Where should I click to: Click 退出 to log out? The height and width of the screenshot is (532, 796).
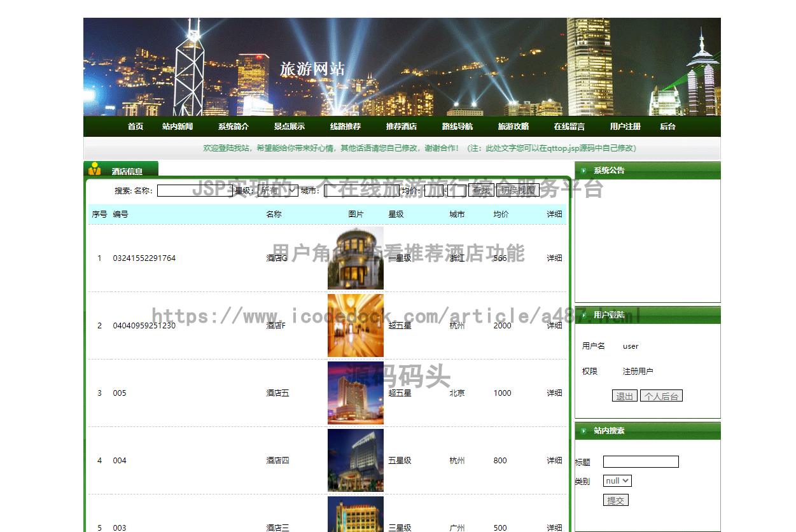(x=624, y=395)
